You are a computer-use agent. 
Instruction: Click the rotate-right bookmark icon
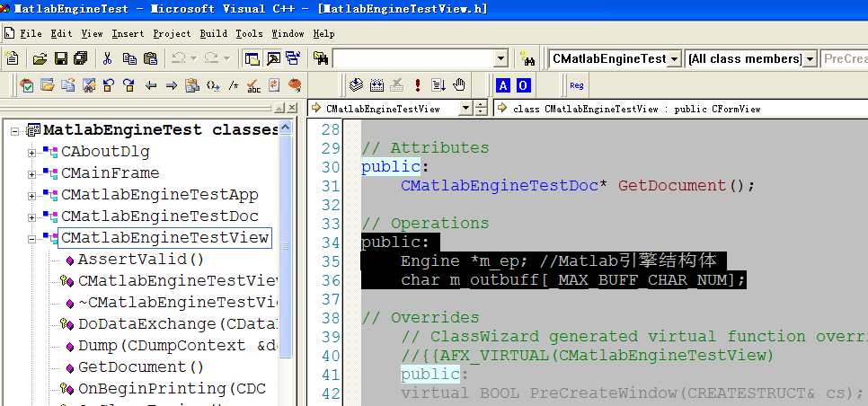point(129,85)
